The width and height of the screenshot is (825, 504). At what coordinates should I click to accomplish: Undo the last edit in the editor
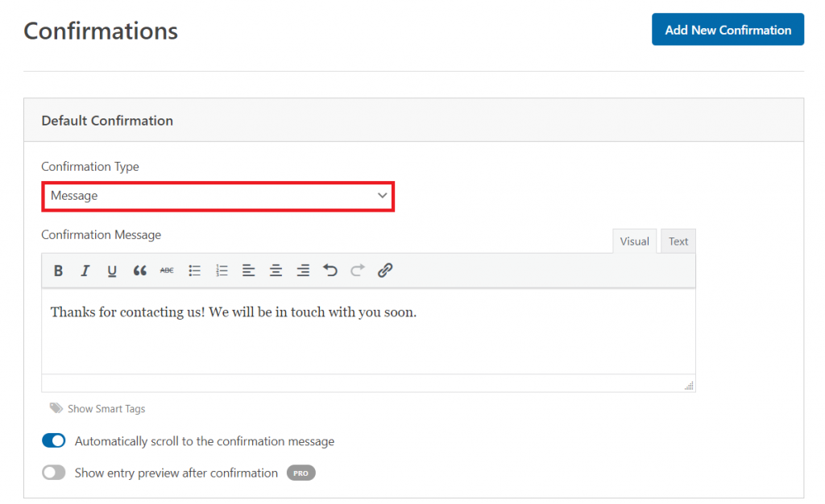coord(330,270)
